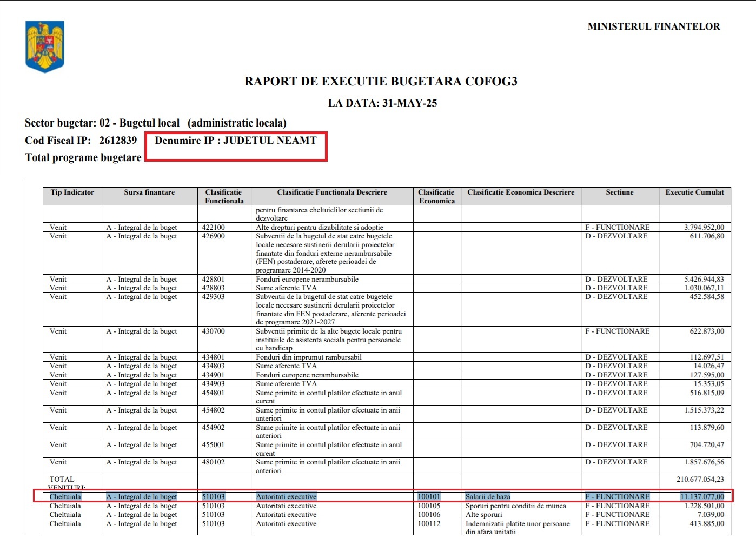The height and width of the screenshot is (538, 756).
Task: Click the Denumire IP JUDETUL NEAMT field
Action: pyautogui.click(x=236, y=141)
